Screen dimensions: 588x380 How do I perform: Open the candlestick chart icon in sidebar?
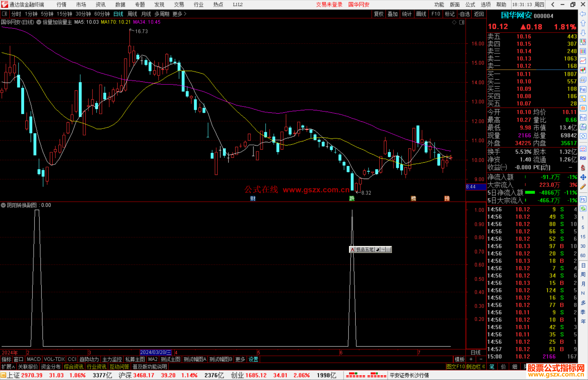(x=583, y=70)
